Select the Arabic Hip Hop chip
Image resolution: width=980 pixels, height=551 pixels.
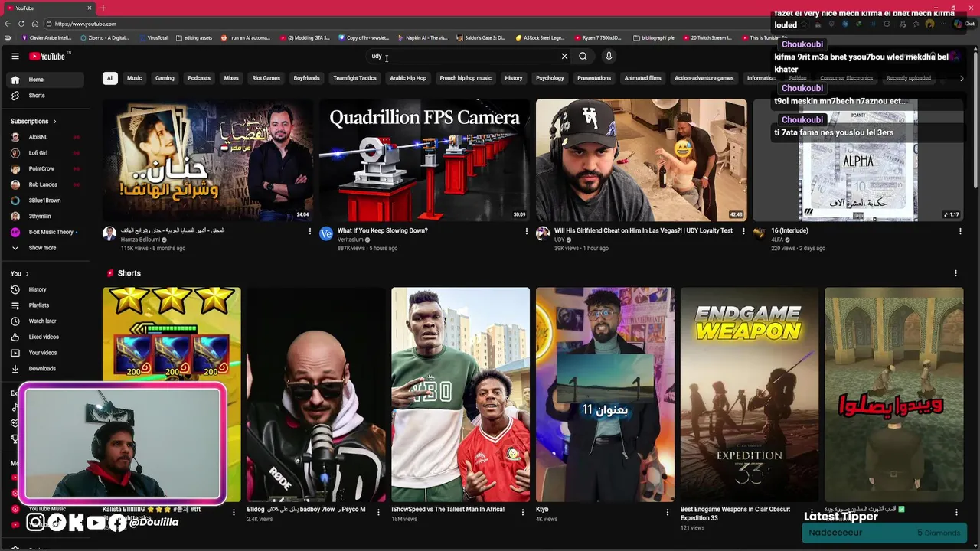(408, 78)
